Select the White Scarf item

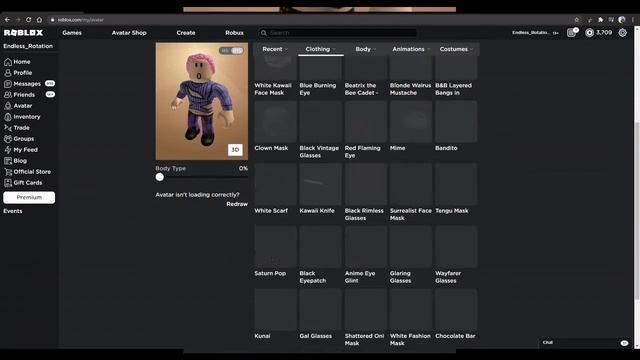click(x=276, y=189)
